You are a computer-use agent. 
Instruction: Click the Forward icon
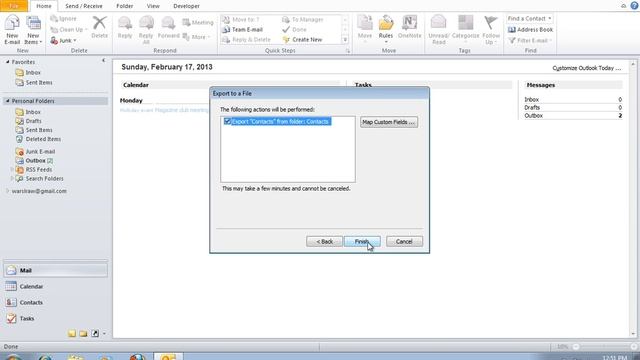[x=168, y=27]
